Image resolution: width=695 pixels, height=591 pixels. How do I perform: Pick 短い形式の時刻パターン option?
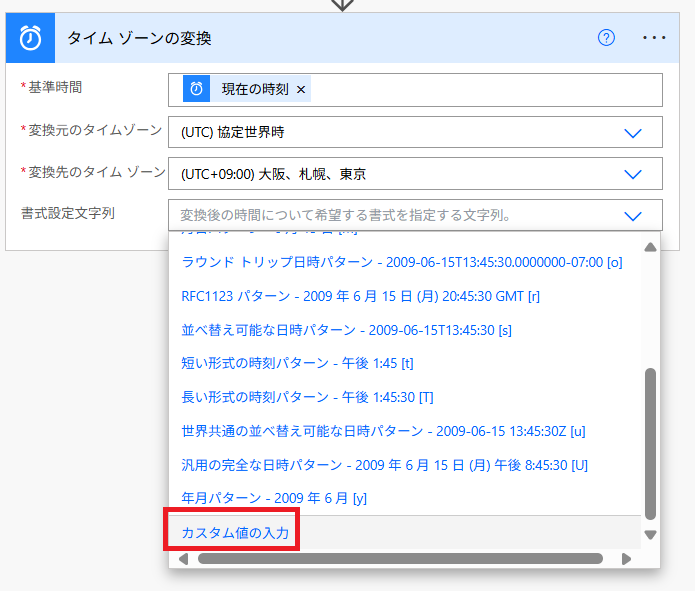click(x=297, y=363)
